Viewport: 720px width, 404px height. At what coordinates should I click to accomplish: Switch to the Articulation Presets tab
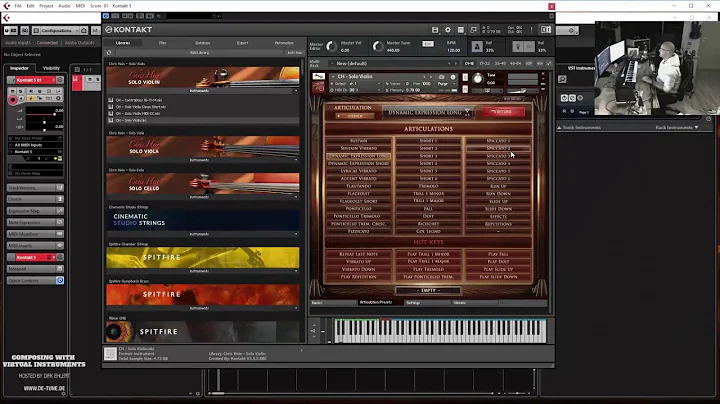tap(376, 303)
